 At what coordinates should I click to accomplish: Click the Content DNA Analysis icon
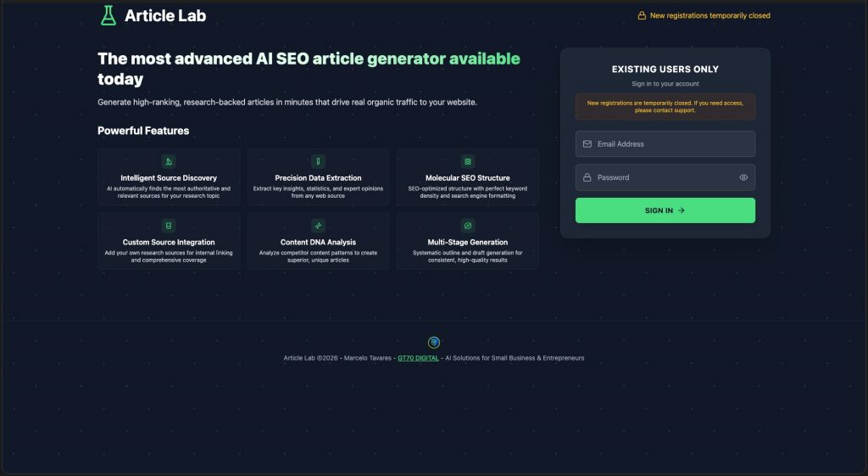(x=318, y=226)
